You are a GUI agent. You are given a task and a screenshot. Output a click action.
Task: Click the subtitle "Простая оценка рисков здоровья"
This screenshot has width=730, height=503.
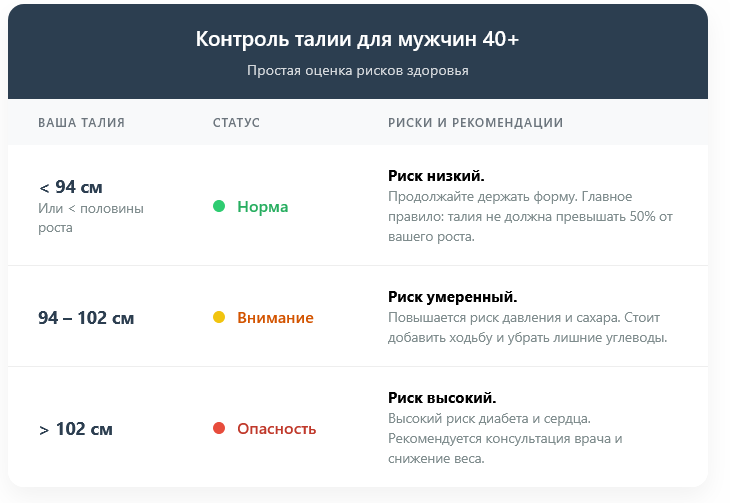pos(358,71)
